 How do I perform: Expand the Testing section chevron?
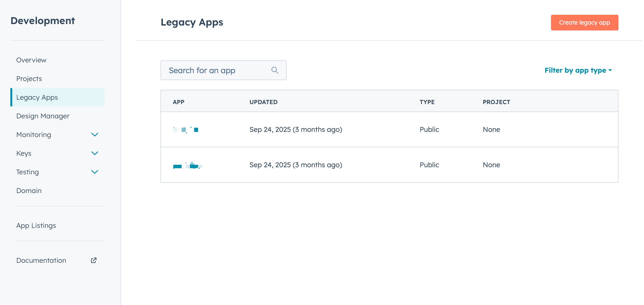pyautogui.click(x=94, y=172)
